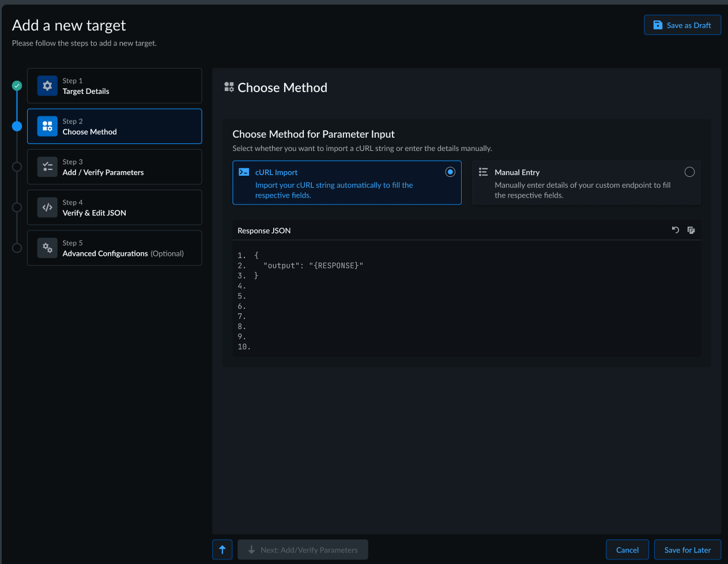This screenshot has width=728, height=564.
Task: Open Step 3 Add / Verify Parameters
Action: click(114, 167)
